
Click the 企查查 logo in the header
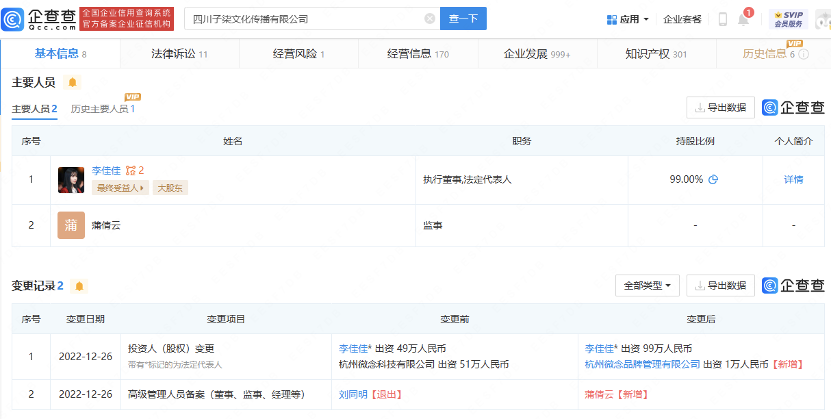point(38,18)
